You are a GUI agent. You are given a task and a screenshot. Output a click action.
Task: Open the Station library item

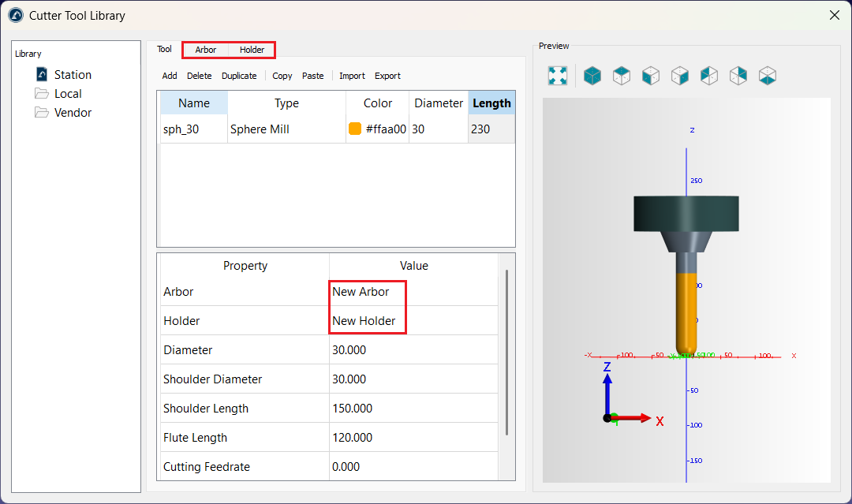[x=73, y=74]
